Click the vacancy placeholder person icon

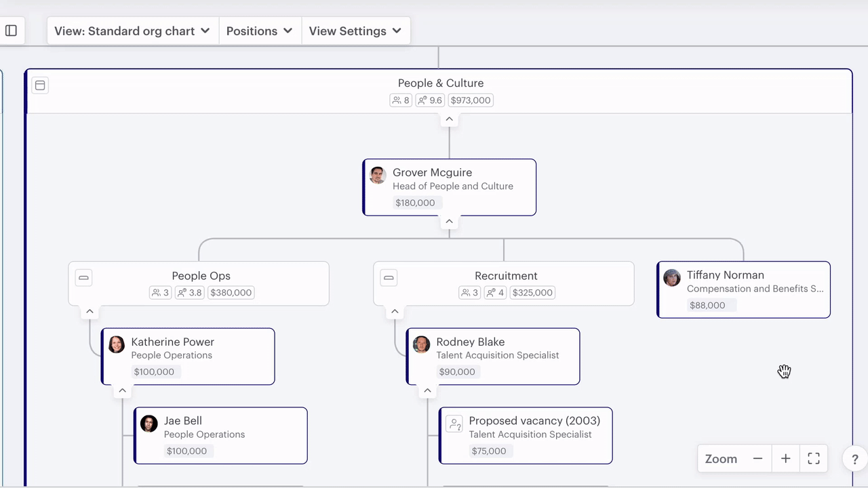(x=454, y=423)
